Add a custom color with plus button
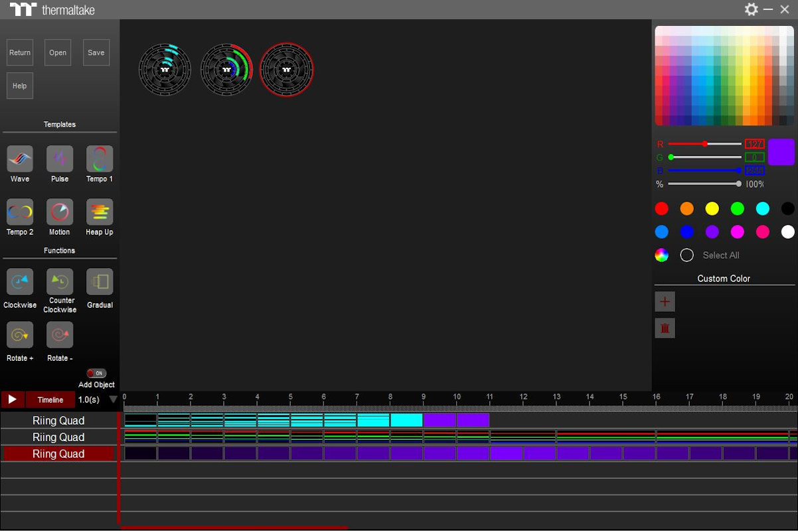 665,302
